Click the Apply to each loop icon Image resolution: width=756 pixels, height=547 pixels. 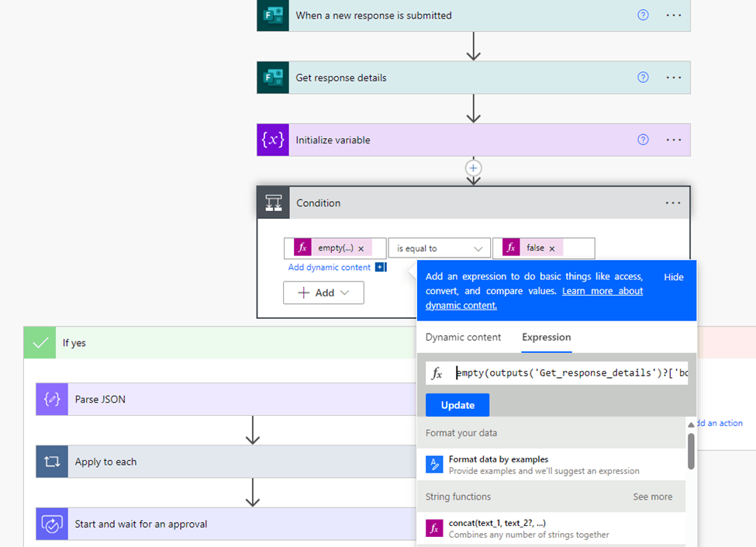pos(52,462)
